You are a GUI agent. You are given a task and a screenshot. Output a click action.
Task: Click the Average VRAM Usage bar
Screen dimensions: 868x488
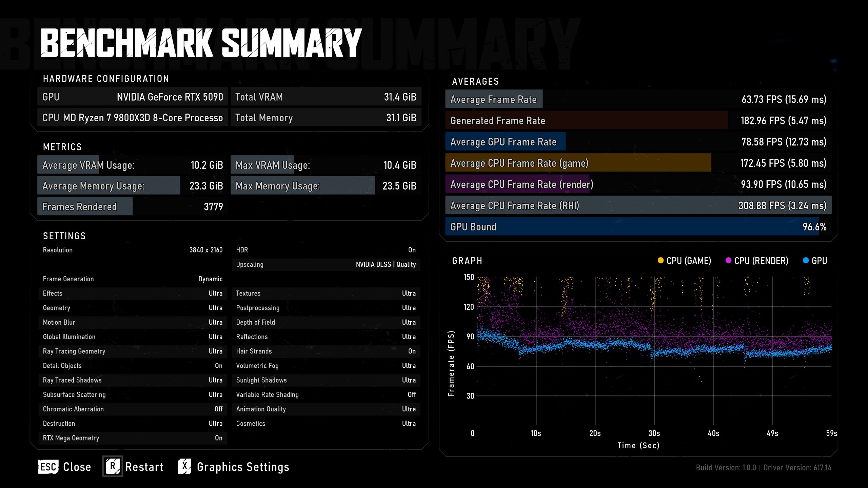coord(133,165)
